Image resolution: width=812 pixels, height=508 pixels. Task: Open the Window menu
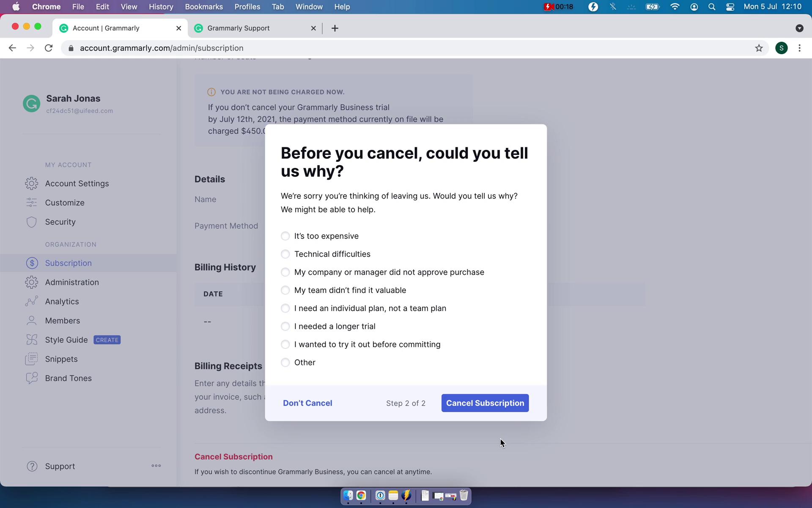[x=309, y=7]
